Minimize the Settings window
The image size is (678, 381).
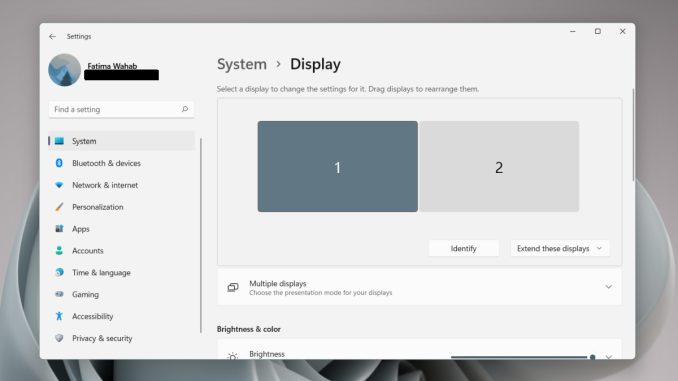[572, 32]
